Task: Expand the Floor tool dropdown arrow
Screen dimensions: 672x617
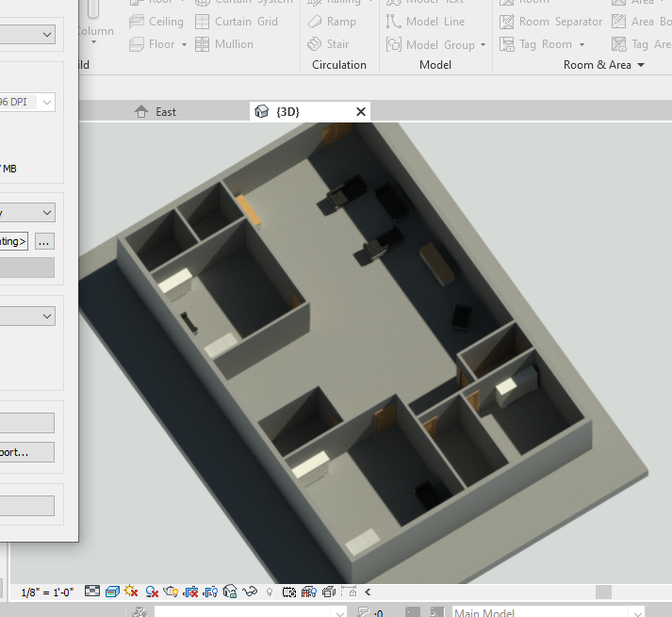Action: [x=185, y=44]
